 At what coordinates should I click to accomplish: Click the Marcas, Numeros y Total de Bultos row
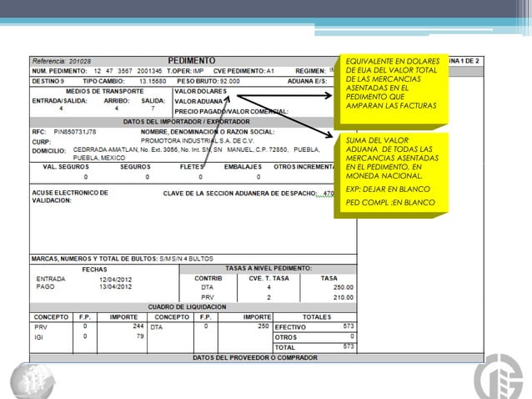(193, 259)
